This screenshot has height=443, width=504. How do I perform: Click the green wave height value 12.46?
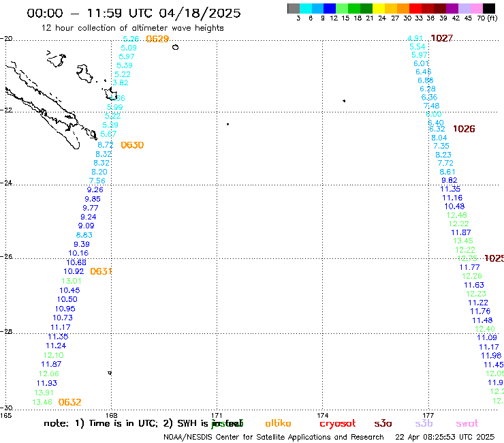point(457,215)
